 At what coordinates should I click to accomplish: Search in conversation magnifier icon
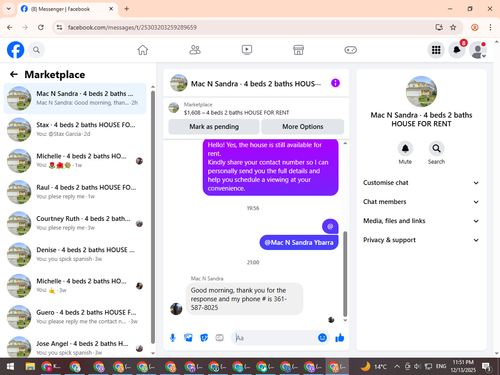pos(436,149)
